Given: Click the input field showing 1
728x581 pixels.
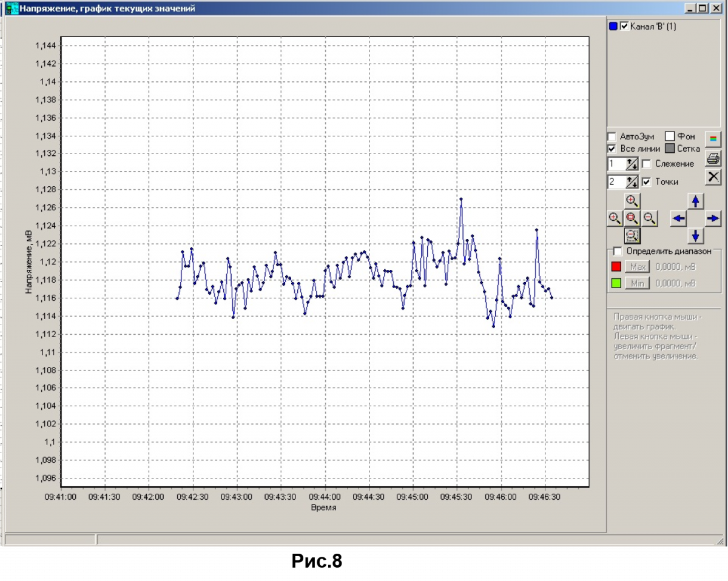Looking at the screenshot, I should (x=616, y=164).
